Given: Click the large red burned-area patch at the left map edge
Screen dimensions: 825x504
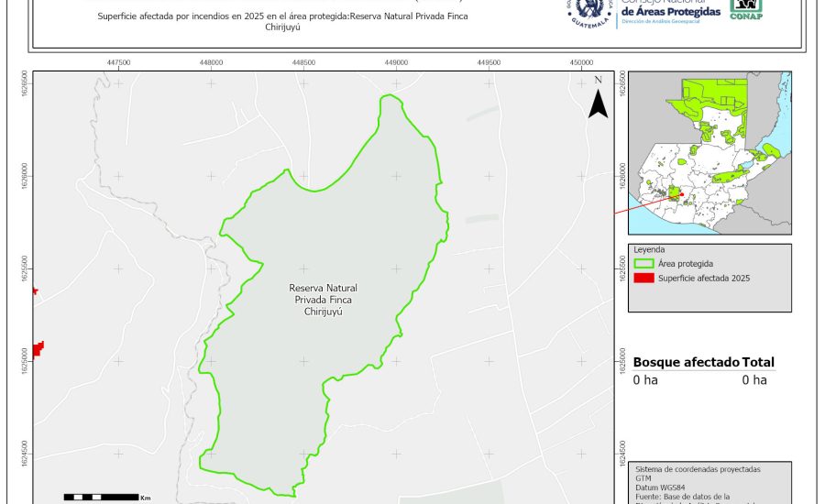Looking at the screenshot, I should click(38, 349).
